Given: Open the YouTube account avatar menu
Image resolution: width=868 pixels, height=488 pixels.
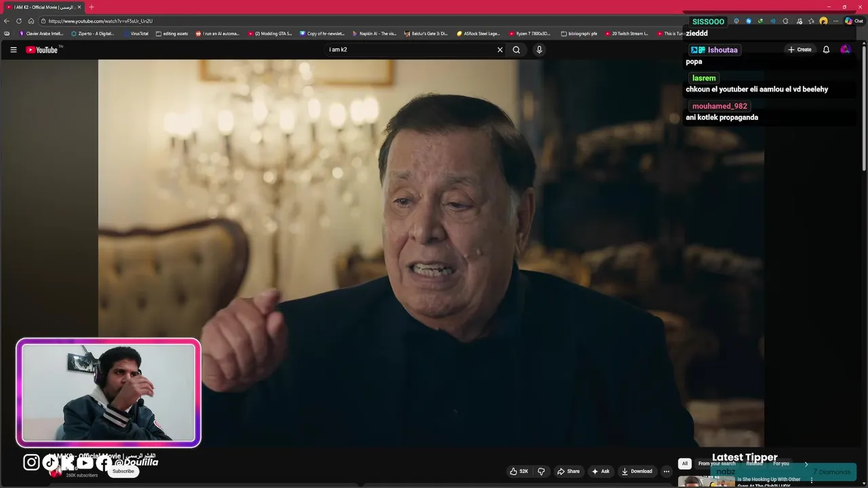Looking at the screenshot, I should (x=845, y=49).
